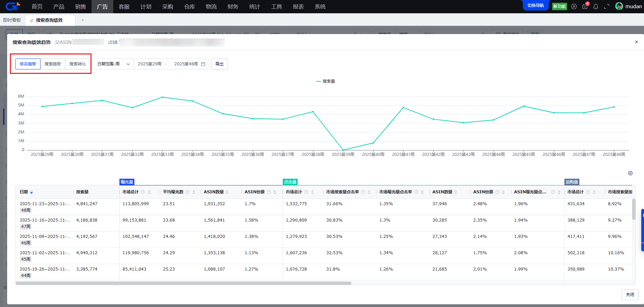
Task: Click the sort arrows on 日期 column
Action: [x=32, y=192]
